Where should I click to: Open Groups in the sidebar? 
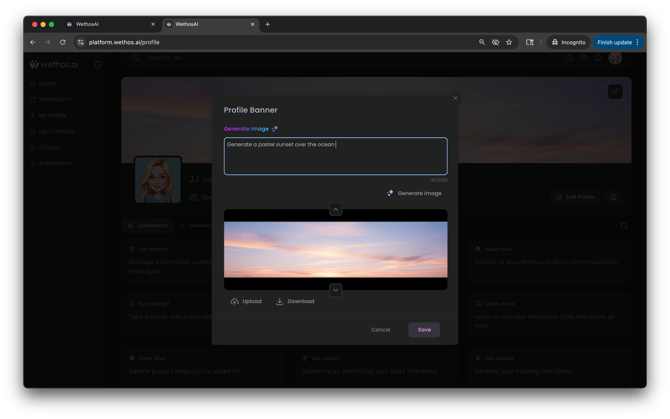pos(45,147)
